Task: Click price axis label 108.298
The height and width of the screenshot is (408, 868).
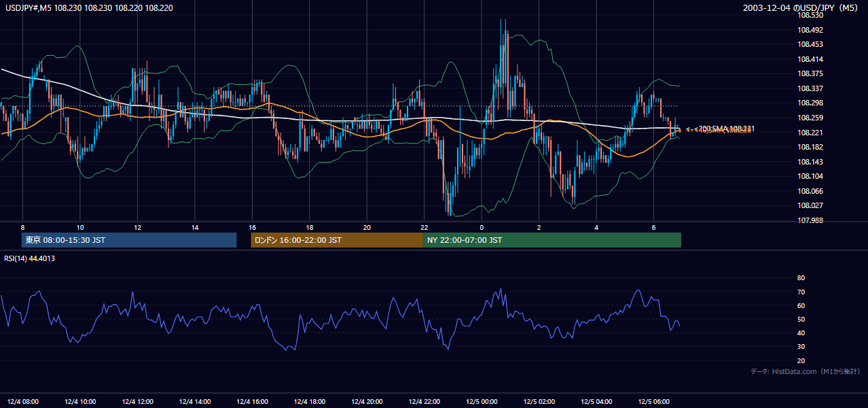Action: coord(809,103)
